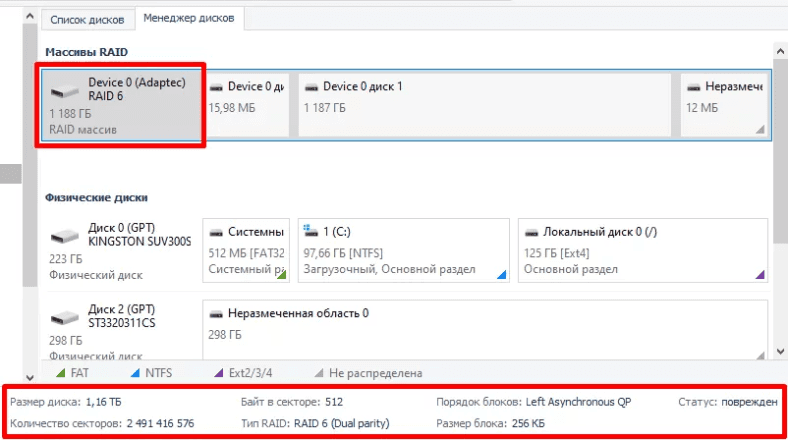Click the Device 0 Adaptec drive icon
Image resolution: width=788 pixels, height=440 pixels.
64,91
